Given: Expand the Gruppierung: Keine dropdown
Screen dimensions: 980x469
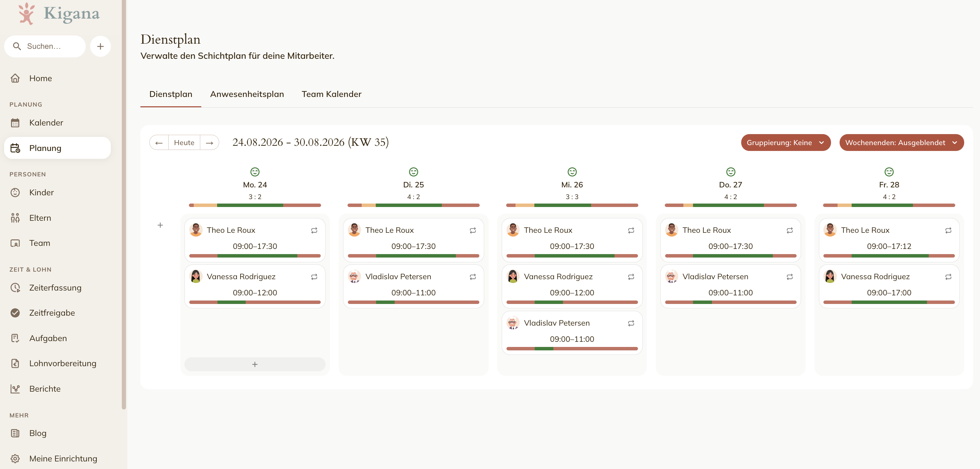Looking at the screenshot, I should tap(786, 143).
